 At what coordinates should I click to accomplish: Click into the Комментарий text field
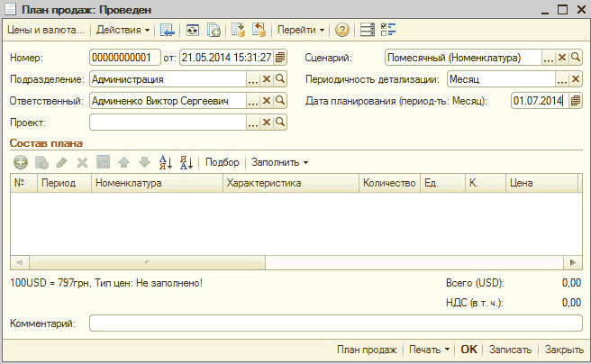[335, 323]
